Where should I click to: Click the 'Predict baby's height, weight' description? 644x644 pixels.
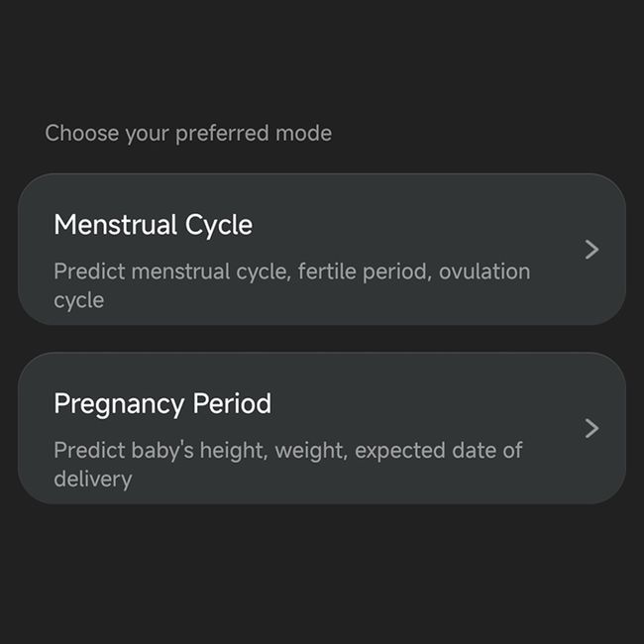pyautogui.click(x=288, y=464)
